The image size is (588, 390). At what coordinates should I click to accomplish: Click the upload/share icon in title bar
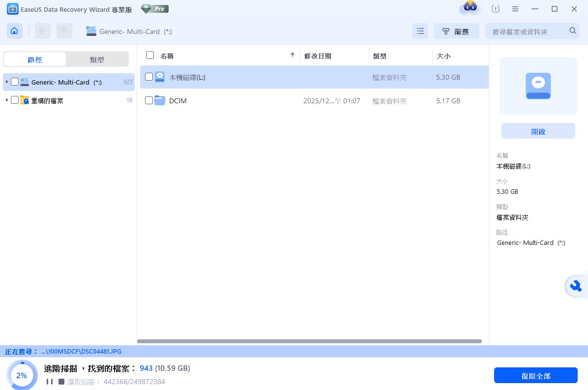pyautogui.click(x=496, y=9)
